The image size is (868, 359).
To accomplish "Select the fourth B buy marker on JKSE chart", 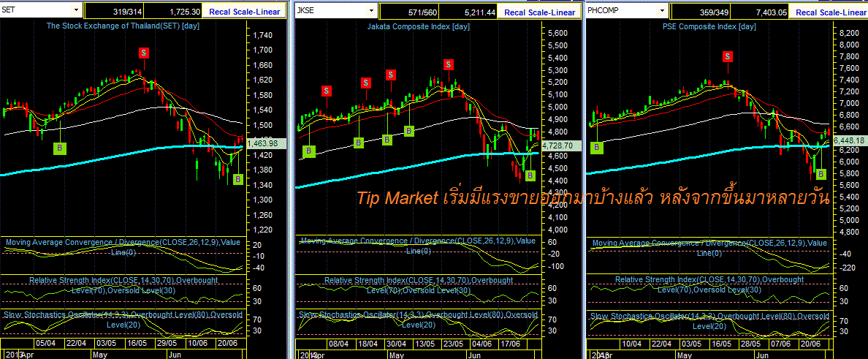I will pos(408,131).
